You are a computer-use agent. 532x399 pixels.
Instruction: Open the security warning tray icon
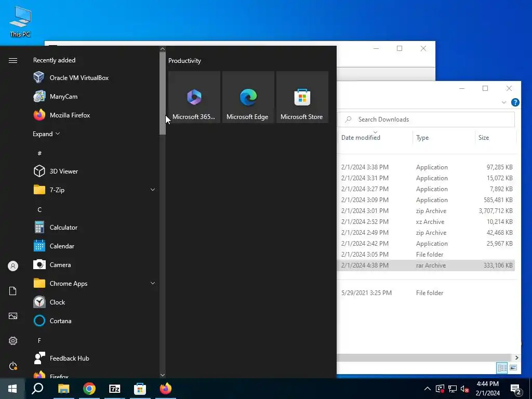click(x=440, y=389)
